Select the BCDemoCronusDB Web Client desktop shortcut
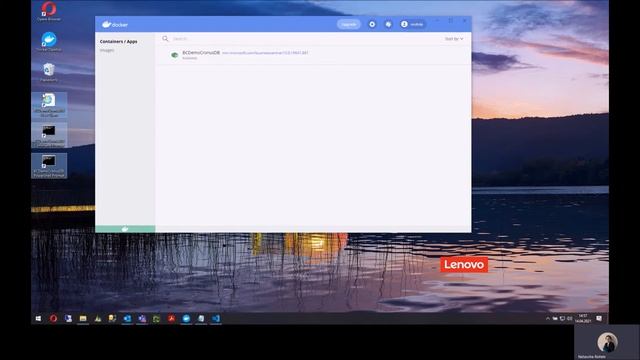The height and width of the screenshot is (360, 640). point(49,105)
